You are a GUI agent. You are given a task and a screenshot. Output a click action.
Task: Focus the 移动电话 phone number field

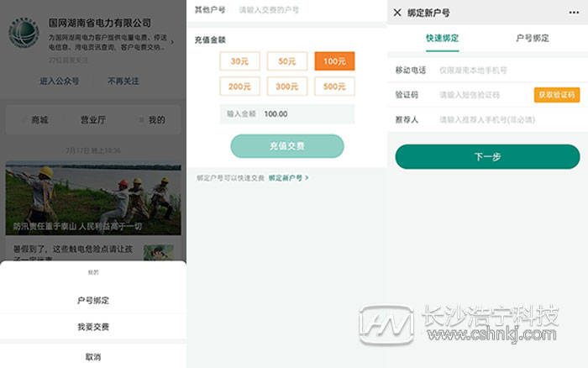tap(504, 70)
